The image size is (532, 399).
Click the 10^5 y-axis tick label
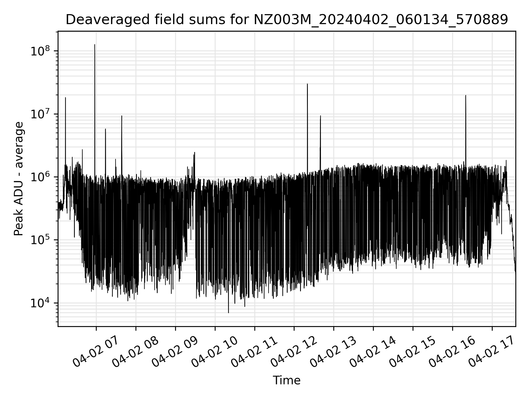click(40, 240)
